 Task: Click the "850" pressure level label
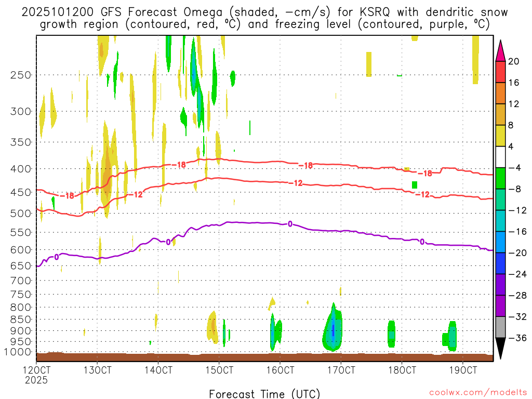[21, 320]
